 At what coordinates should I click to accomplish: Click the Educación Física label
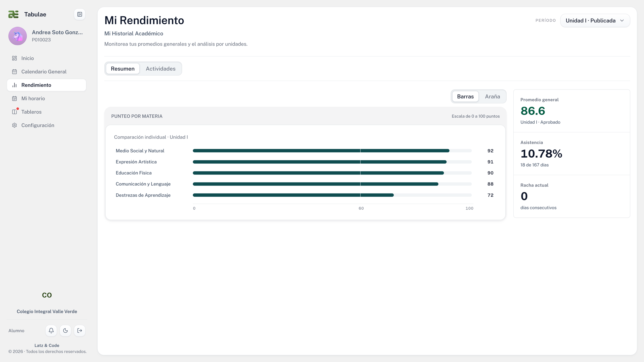tap(134, 173)
